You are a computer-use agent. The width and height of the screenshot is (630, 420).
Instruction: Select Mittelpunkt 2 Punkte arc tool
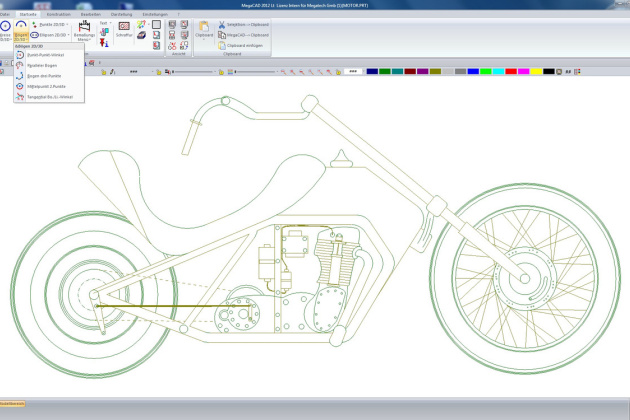(44, 86)
